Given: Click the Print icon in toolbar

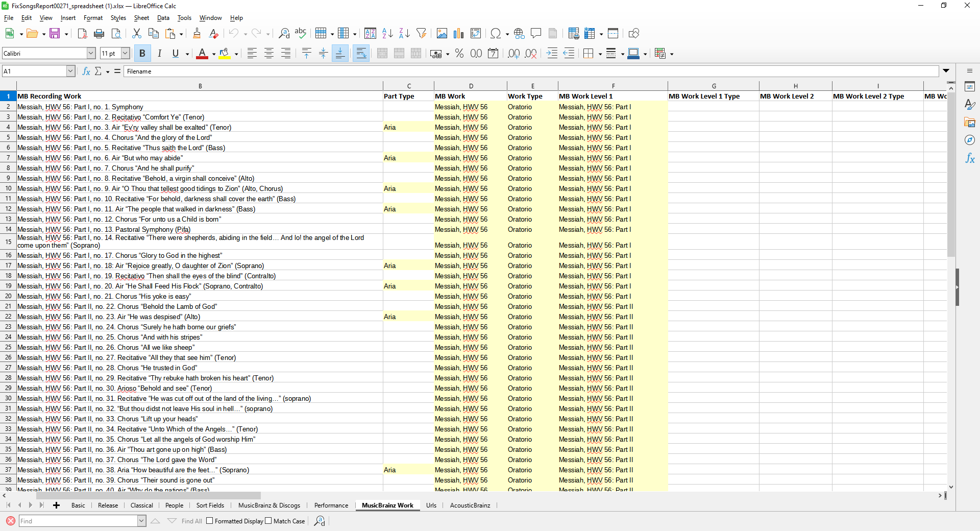Looking at the screenshot, I should point(99,34).
